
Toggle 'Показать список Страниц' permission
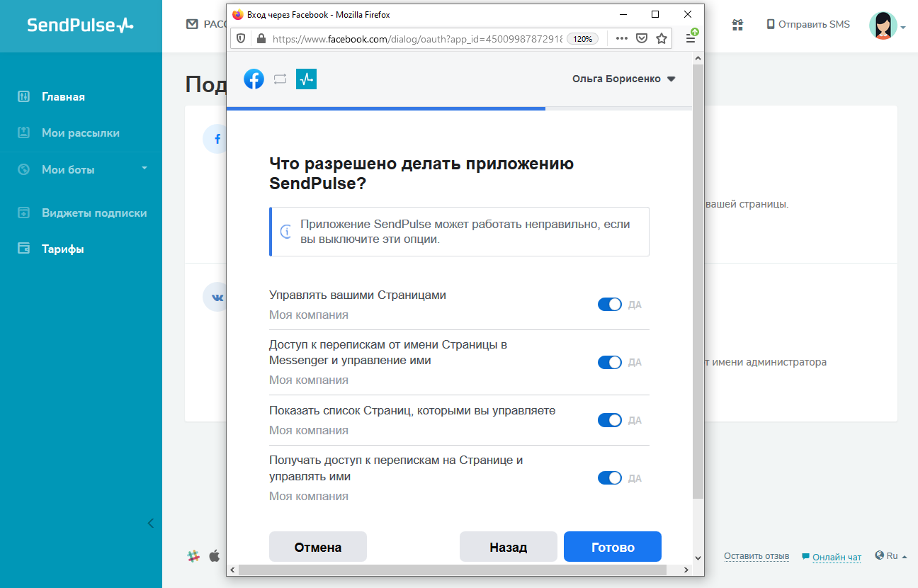pos(610,420)
